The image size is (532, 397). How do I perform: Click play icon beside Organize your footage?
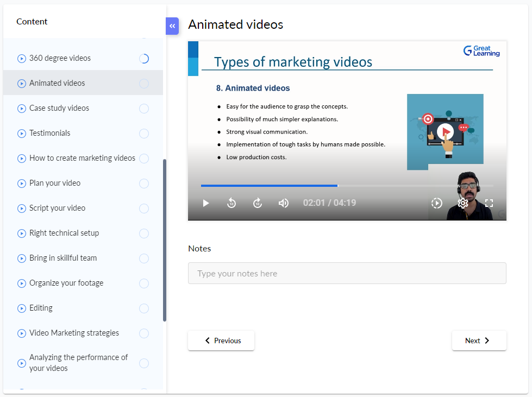click(x=21, y=283)
